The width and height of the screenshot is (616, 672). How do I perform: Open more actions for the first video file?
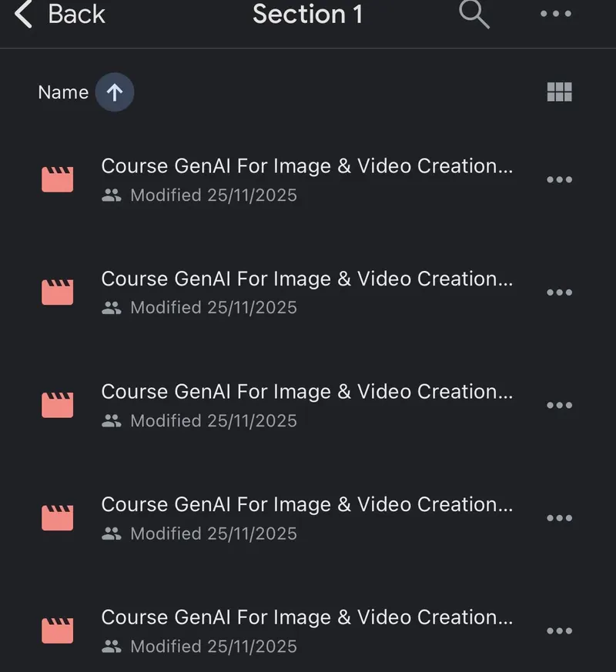[560, 179]
